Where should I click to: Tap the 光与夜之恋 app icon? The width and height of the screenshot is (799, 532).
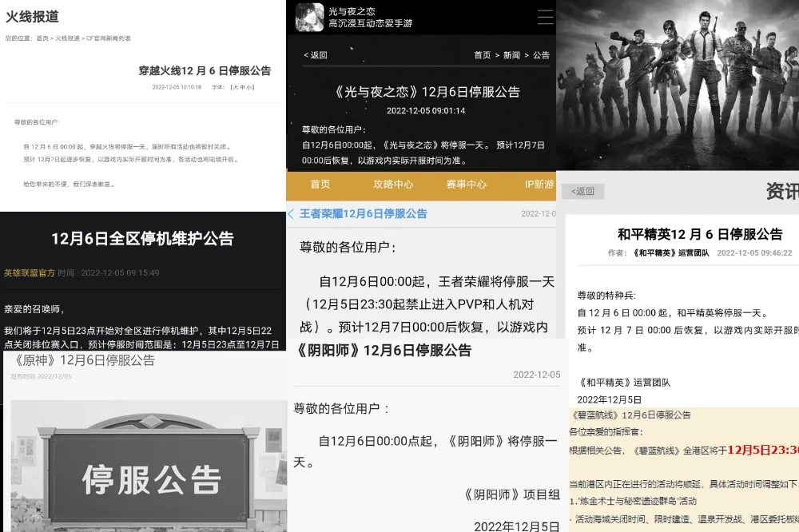click(310, 18)
